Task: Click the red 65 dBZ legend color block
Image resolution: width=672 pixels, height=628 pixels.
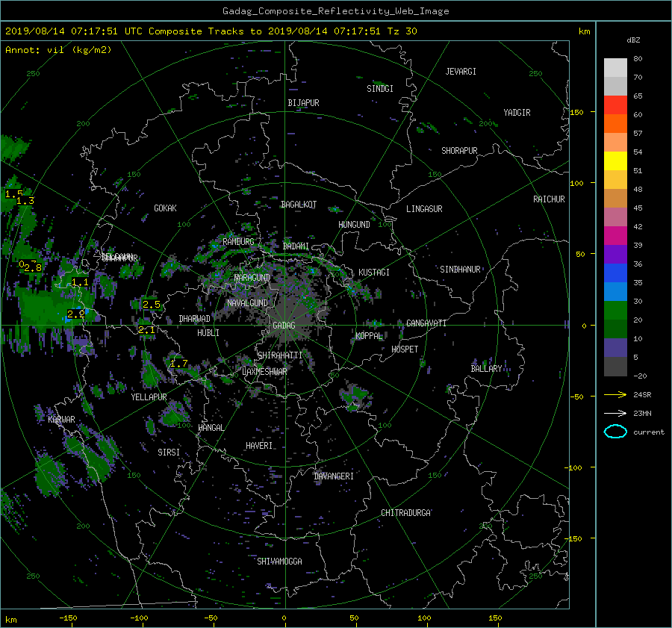Action: coord(615,105)
